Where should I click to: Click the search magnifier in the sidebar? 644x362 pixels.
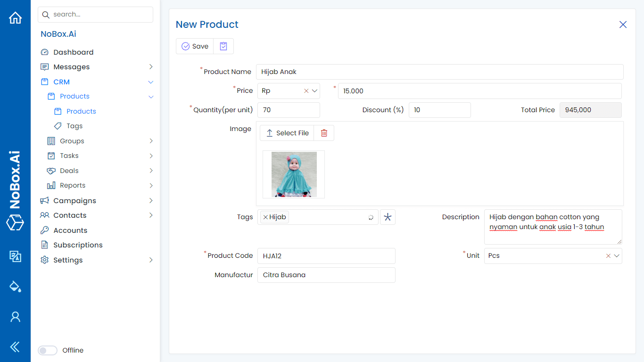tap(46, 15)
